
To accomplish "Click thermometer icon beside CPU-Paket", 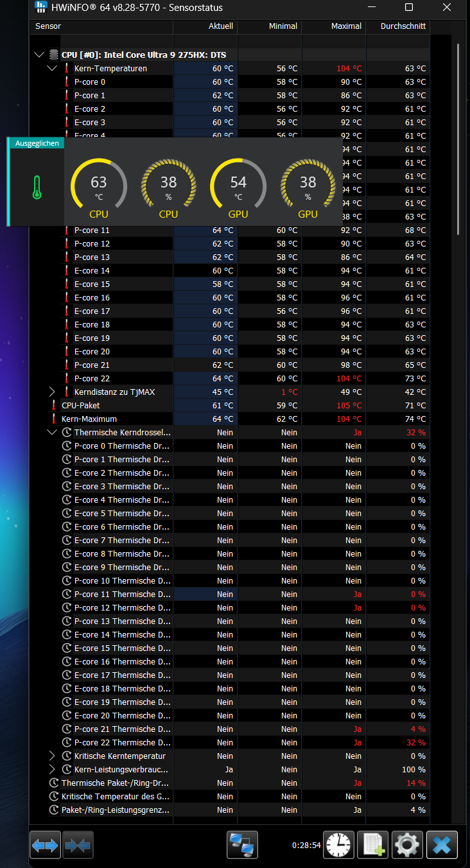I will 54,406.
